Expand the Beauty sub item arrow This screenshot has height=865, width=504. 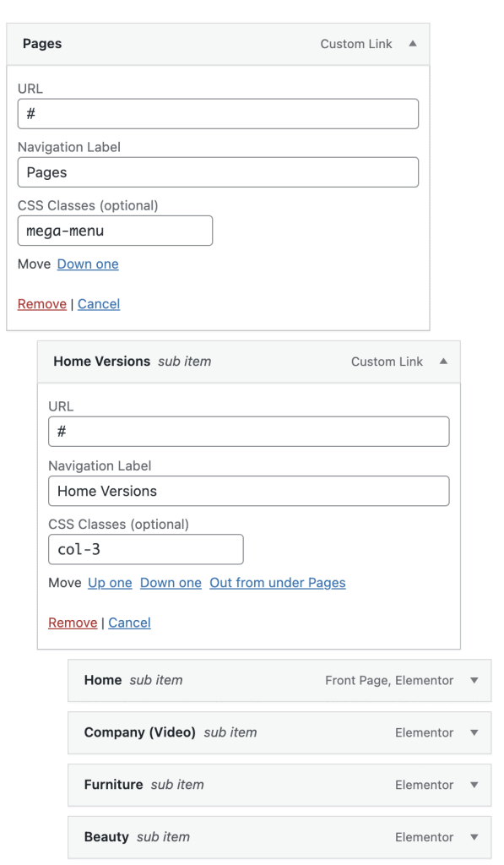click(x=474, y=837)
